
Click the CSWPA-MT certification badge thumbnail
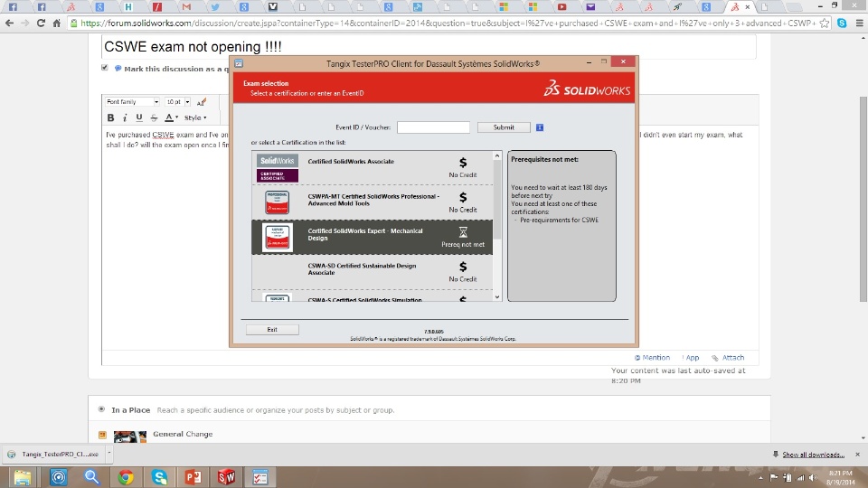point(277,202)
